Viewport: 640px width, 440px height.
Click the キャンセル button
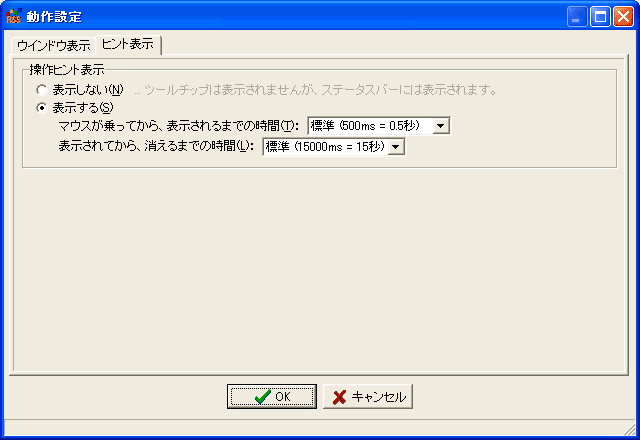click(368, 396)
